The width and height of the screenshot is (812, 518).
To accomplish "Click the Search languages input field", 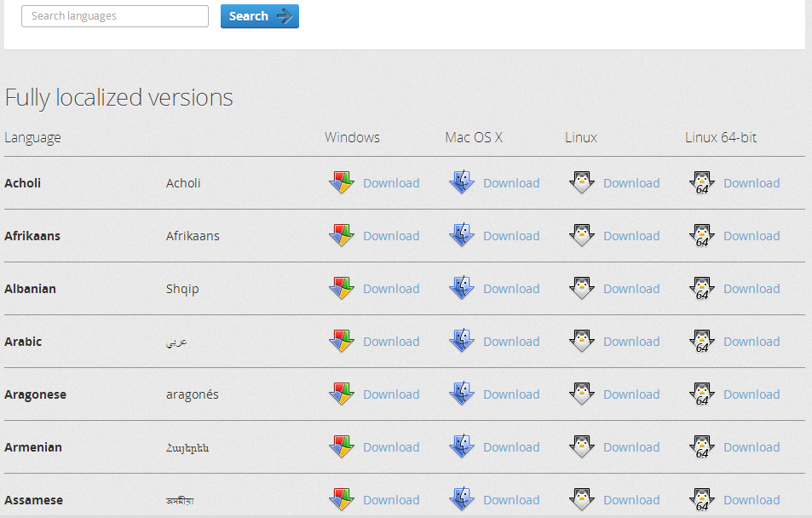I will 115,16.
